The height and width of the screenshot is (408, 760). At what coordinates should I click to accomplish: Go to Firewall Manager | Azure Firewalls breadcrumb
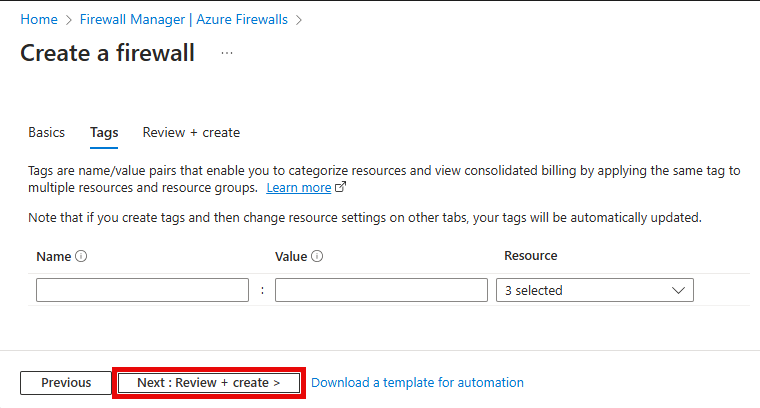point(184,19)
